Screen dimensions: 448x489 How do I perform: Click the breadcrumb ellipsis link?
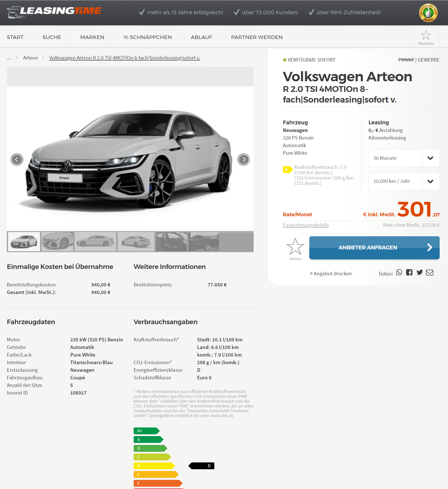pyautogui.click(x=9, y=58)
